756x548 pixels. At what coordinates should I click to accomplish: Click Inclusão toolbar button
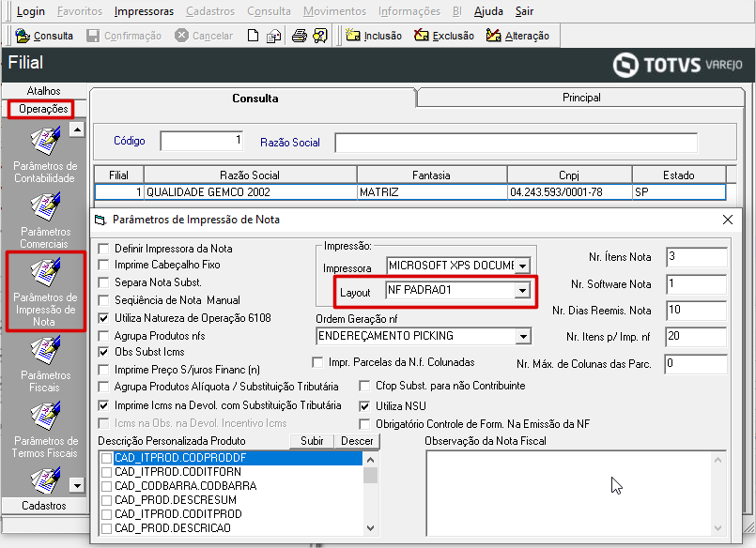tap(374, 36)
